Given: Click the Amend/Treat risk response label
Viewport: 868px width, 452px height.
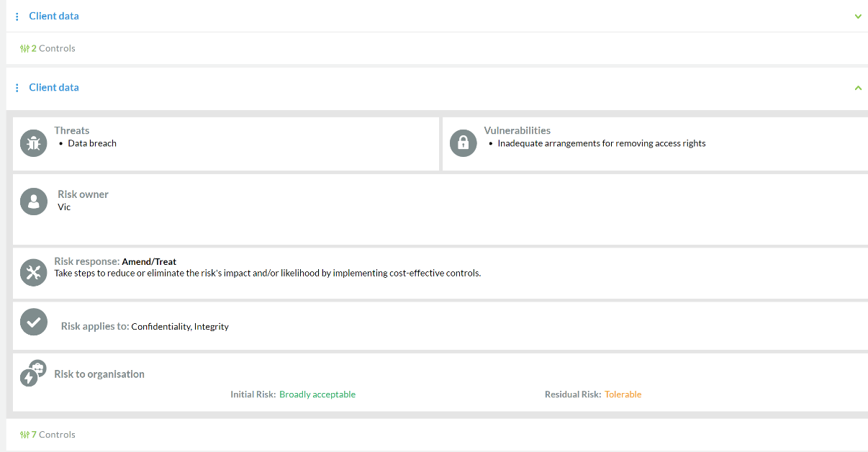Looking at the screenshot, I should point(149,262).
